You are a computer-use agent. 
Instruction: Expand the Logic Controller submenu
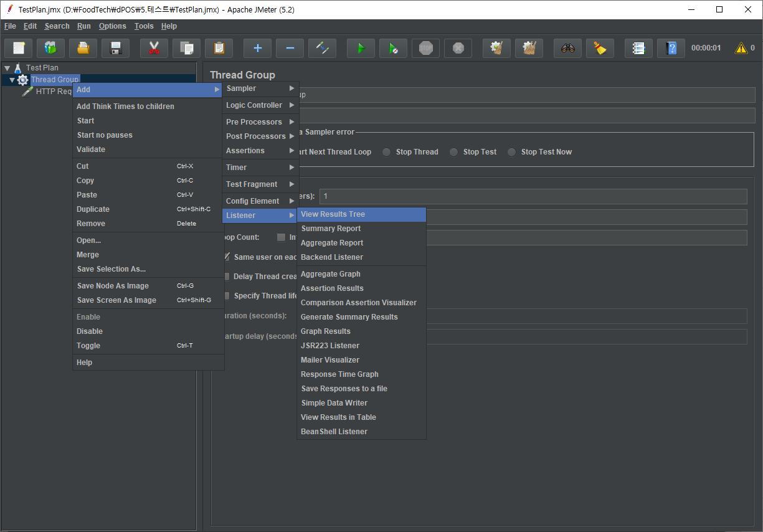click(261, 105)
